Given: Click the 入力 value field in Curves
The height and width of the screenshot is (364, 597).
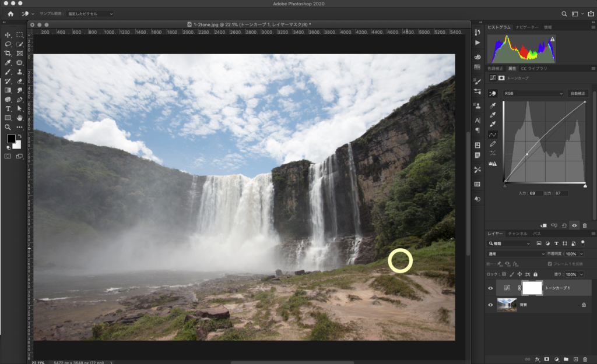Looking at the screenshot, I should (535, 193).
